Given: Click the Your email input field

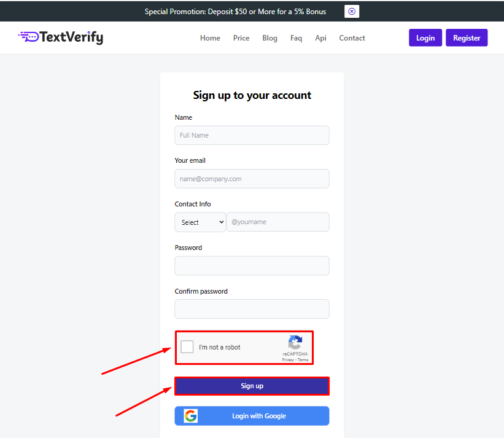Looking at the screenshot, I should point(252,179).
